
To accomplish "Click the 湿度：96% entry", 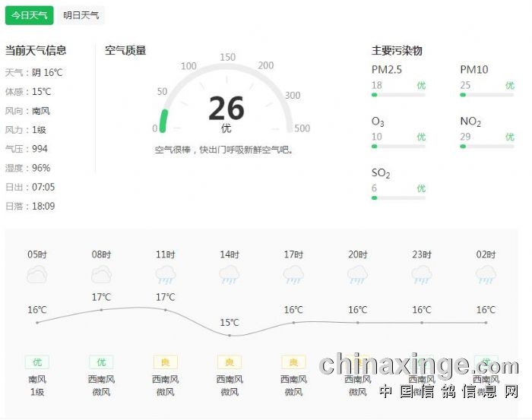I will click(28, 168).
